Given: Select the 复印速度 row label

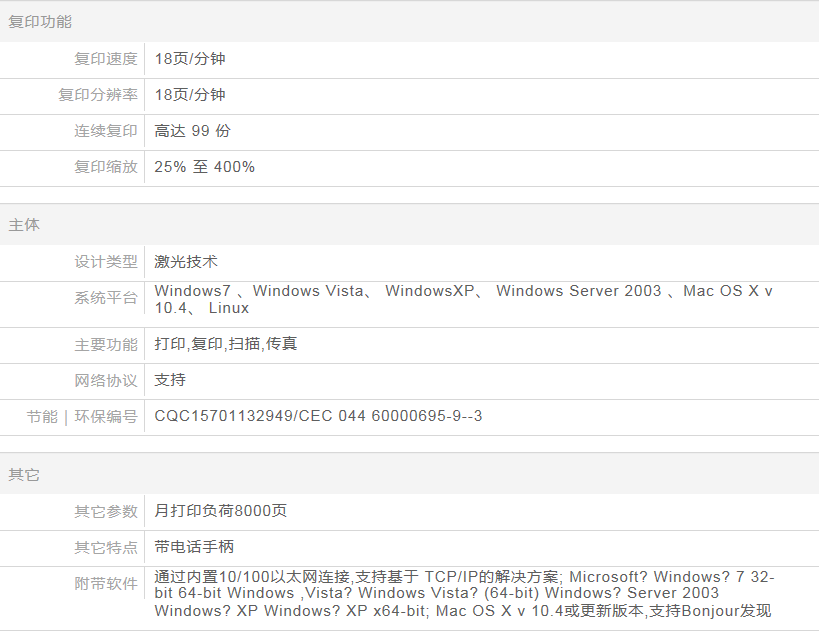Looking at the screenshot, I should pyautogui.click(x=106, y=59).
